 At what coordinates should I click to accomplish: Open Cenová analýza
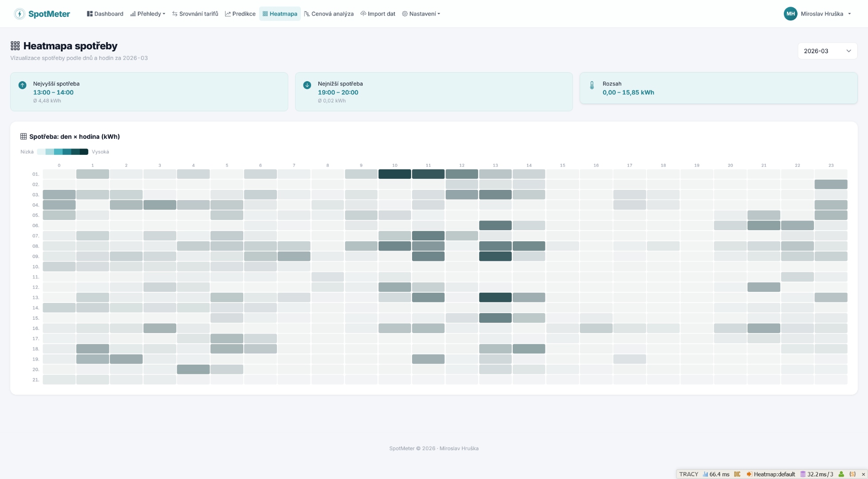(329, 14)
